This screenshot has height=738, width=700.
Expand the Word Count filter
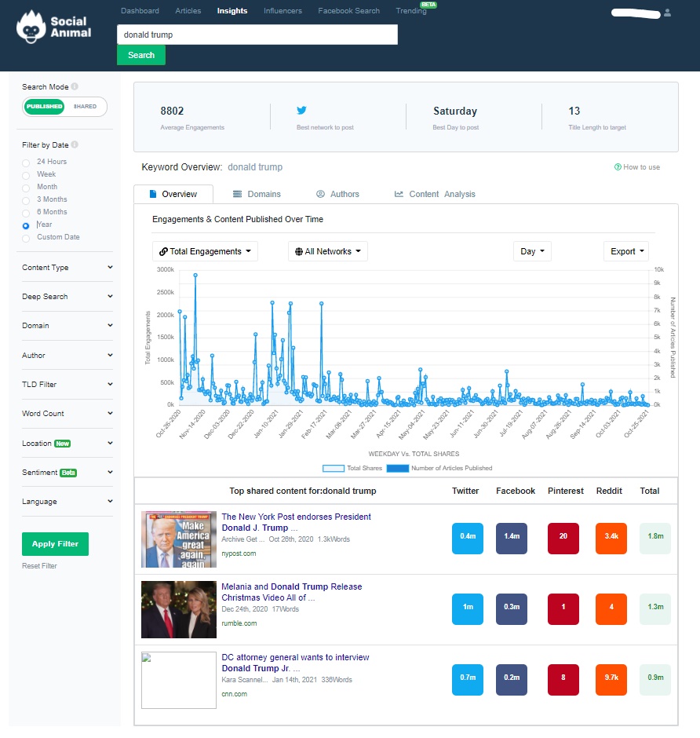coord(67,413)
